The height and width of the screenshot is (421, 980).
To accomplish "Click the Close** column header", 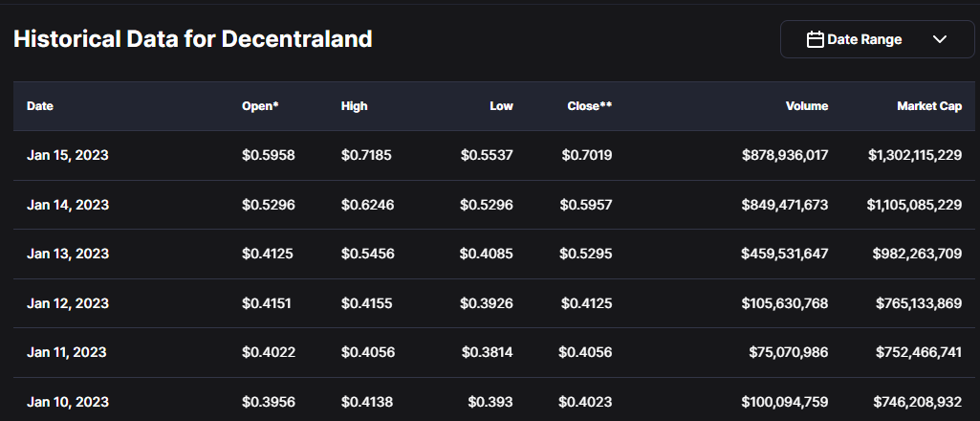I will tap(589, 106).
